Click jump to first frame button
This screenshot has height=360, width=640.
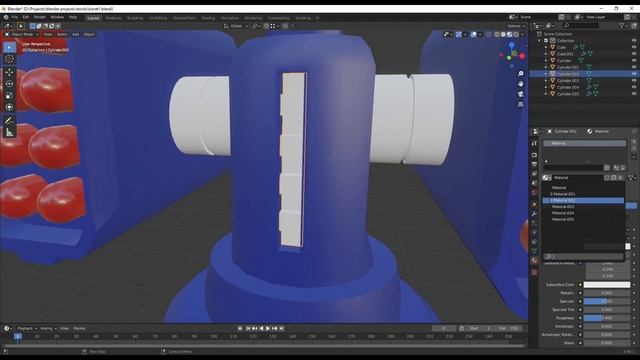[248, 328]
